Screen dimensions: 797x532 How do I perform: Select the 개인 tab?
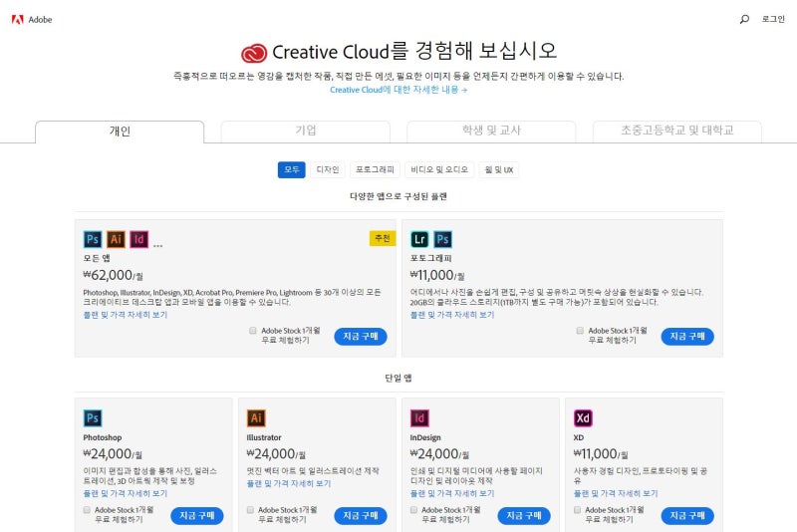[120, 132]
